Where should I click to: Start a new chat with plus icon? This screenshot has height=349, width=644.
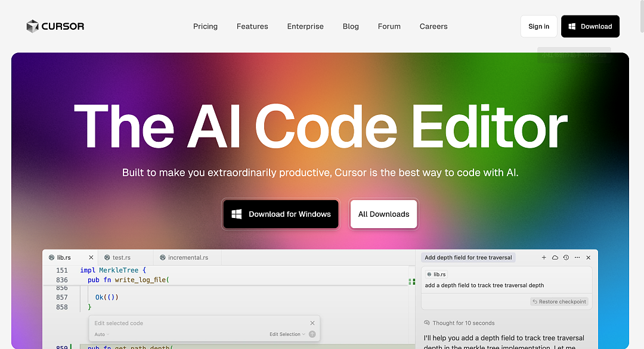[x=544, y=257]
